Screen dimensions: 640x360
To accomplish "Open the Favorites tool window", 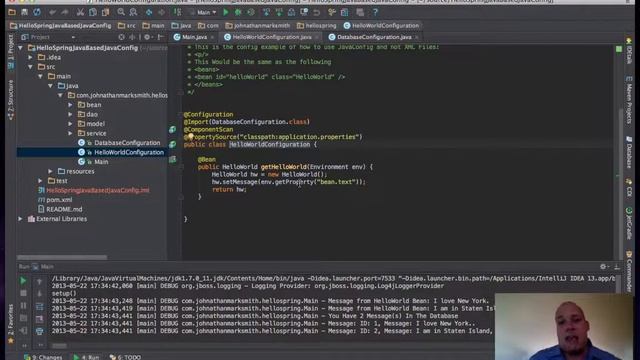I will coord(11,324).
